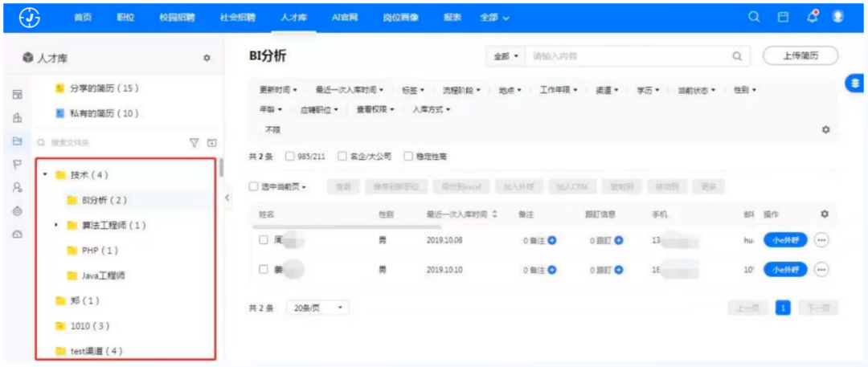Open the 更新时间 filter dropdown

278,90
